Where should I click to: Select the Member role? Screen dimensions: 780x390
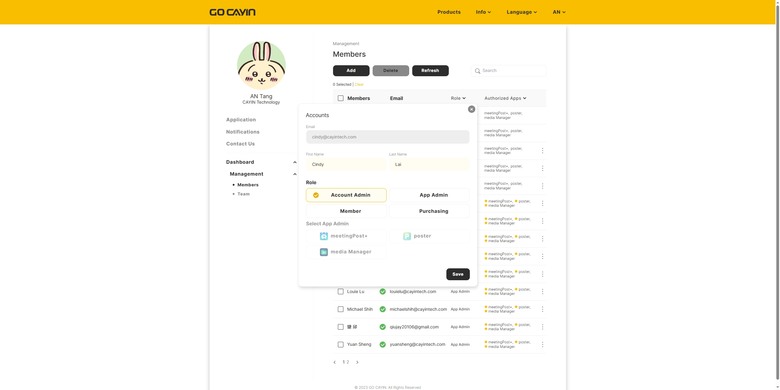click(x=346, y=211)
